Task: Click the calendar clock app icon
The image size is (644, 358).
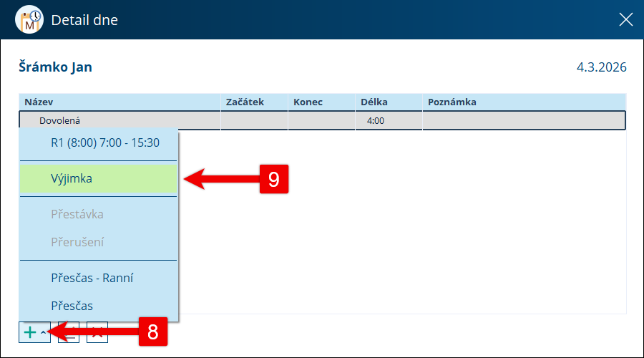Action: point(29,20)
